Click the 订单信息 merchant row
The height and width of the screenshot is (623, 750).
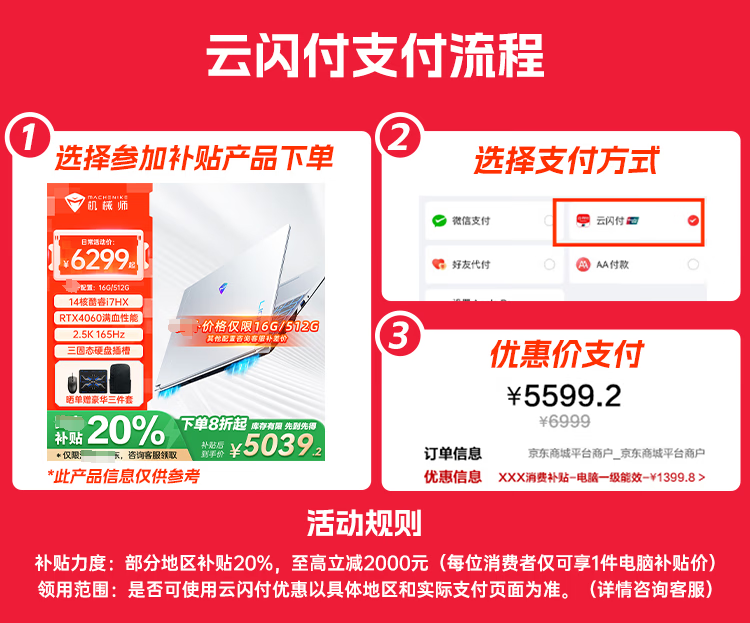coord(564,453)
